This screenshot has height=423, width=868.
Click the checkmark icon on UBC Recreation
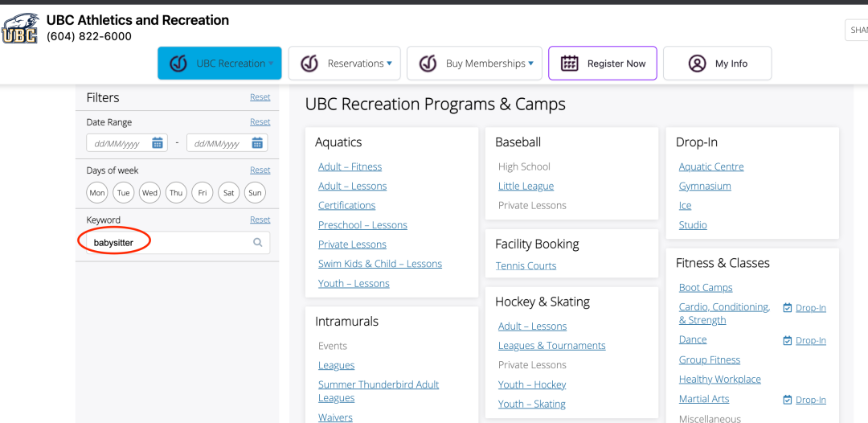178,64
